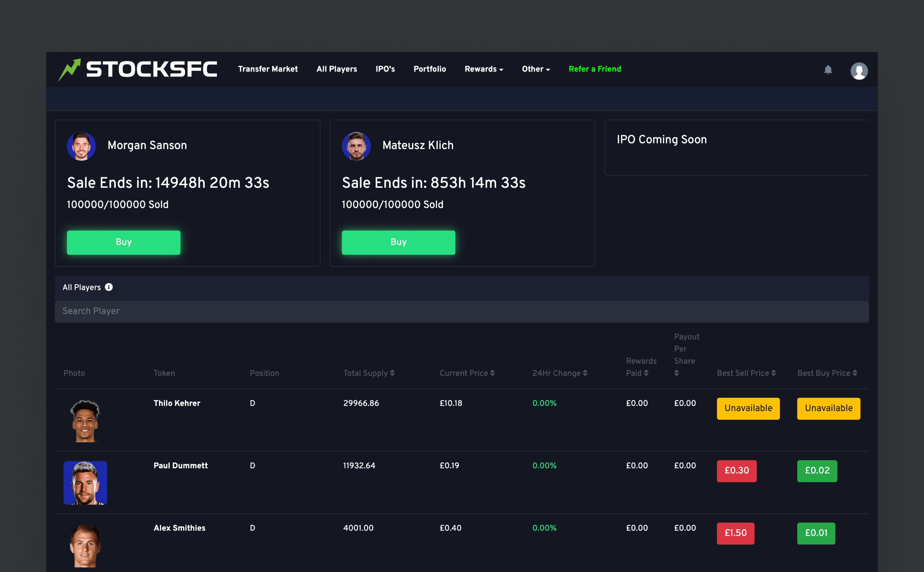Click the Thilo Kehrer token name
The height and width of the screenshot is (572, 924).
176,403
